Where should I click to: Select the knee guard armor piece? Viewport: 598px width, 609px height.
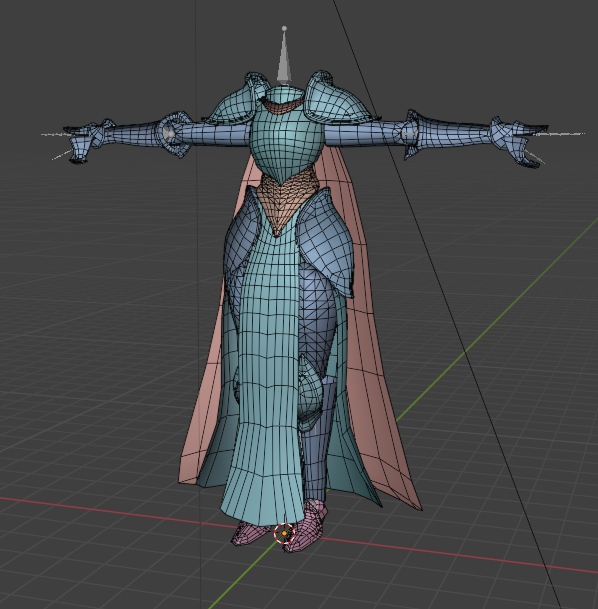[309, 392]
